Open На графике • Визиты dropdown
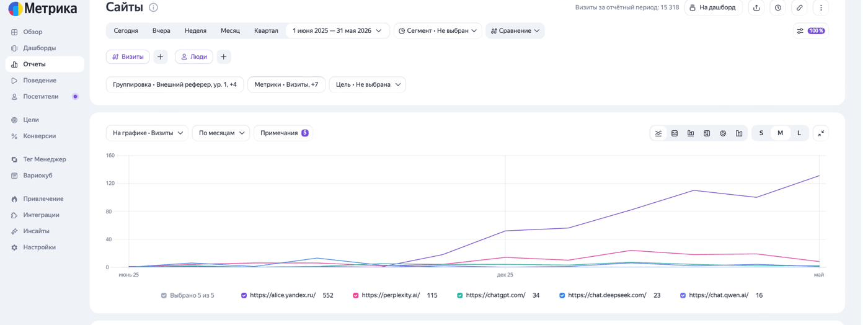This screenshot has width=868, height=325. click(x=148, y=134)
